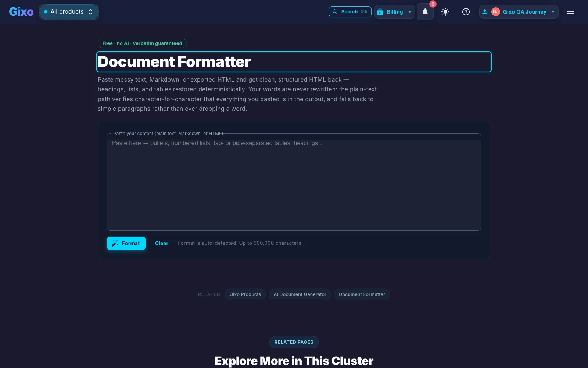Open the help question mark icon

click(x=466, y=12)
